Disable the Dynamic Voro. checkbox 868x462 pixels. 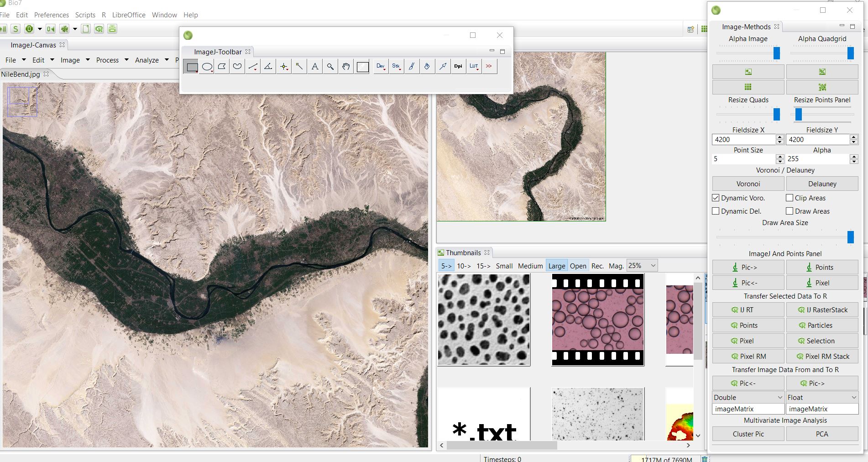(x=716, y=198)
